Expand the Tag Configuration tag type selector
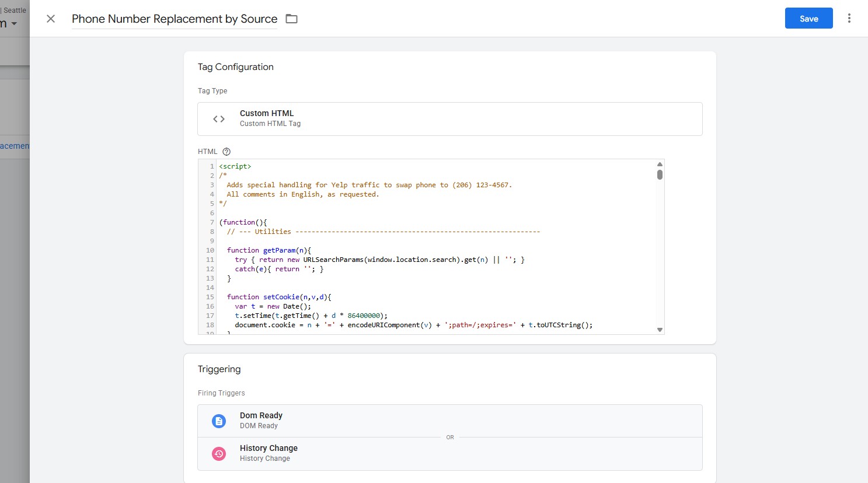Image resolution: width=868 pixels, height=483 pixels. 449,118
